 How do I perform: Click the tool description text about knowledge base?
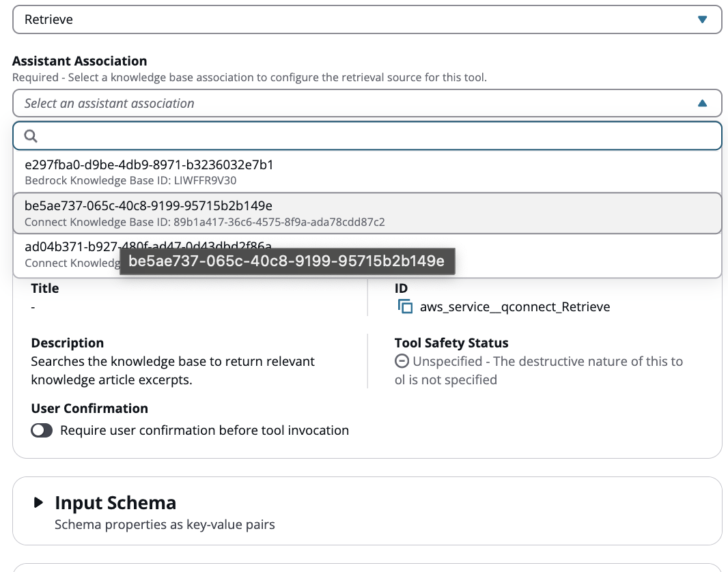[173, 371]
